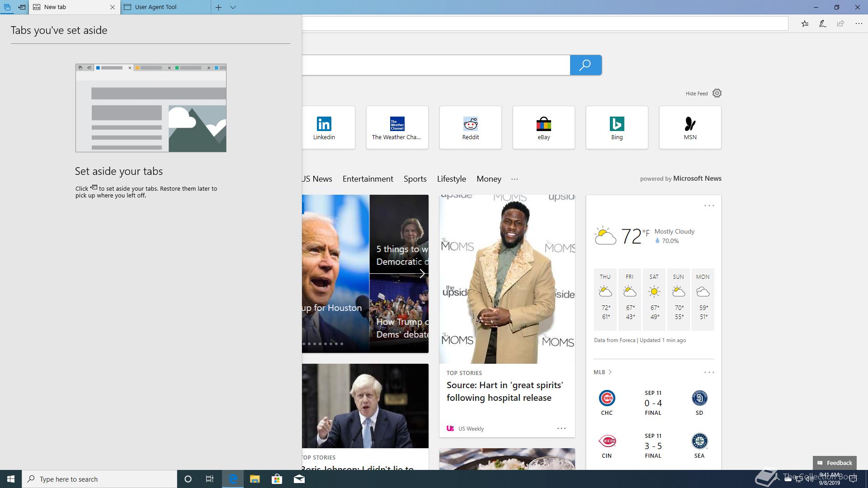Screen dimensions: 868x488
Task: Open the Bing top site tile
Action: [x=617, y=127]
